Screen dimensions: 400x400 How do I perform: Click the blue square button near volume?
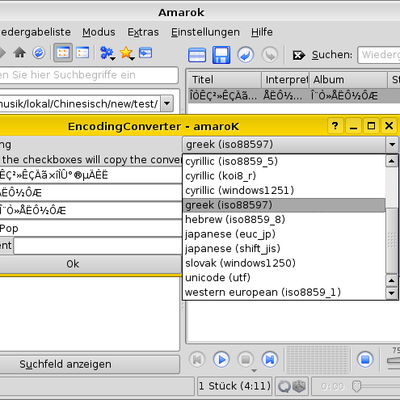coord(365,360)
